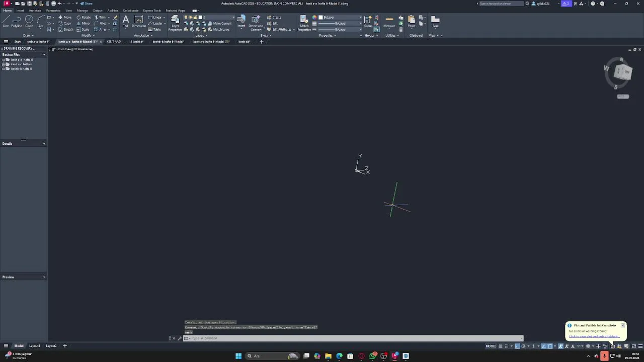
Task: Switch to the Layout1 tab
Action: pyautogui.click(x=34, y=346)
